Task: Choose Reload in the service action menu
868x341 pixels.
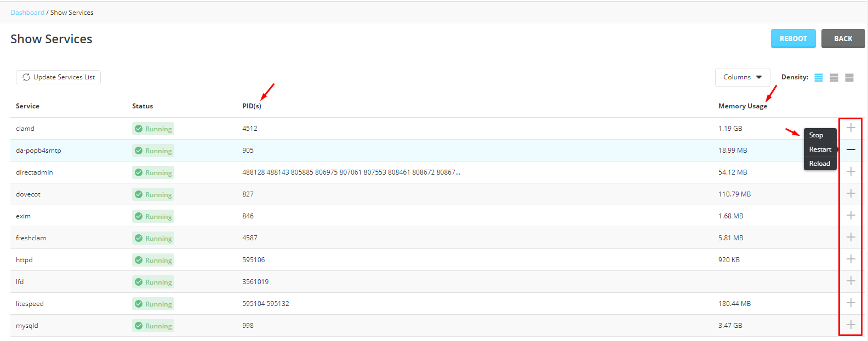Action: (x=820, y=164)
